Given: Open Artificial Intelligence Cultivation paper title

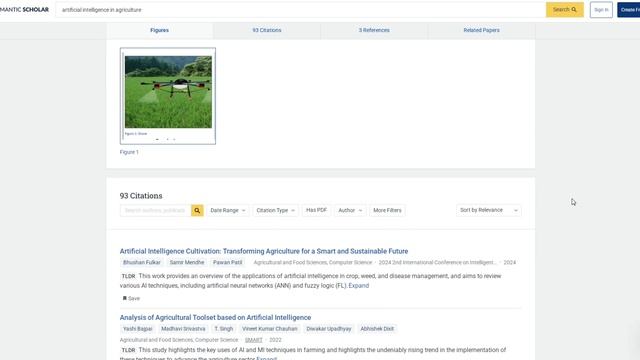Looking at the screenshot, I should click(x=264, y=251).
